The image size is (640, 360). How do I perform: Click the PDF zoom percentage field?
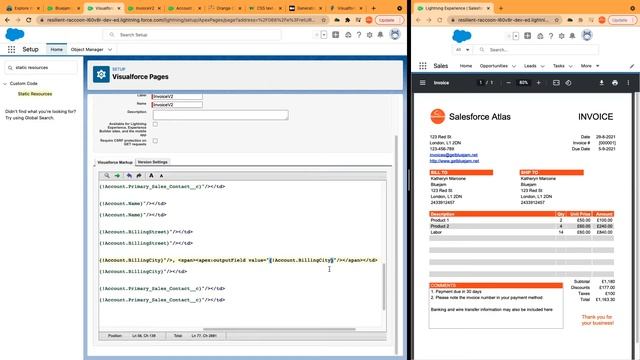523,83
